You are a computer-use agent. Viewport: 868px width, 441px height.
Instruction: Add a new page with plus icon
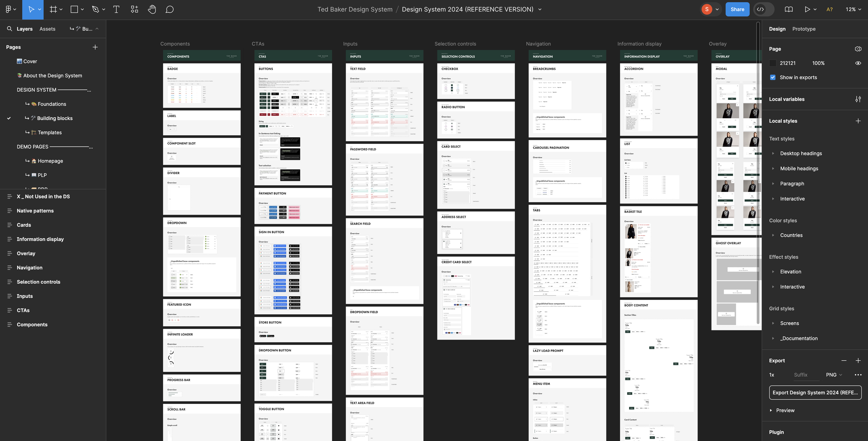point(95,47)
